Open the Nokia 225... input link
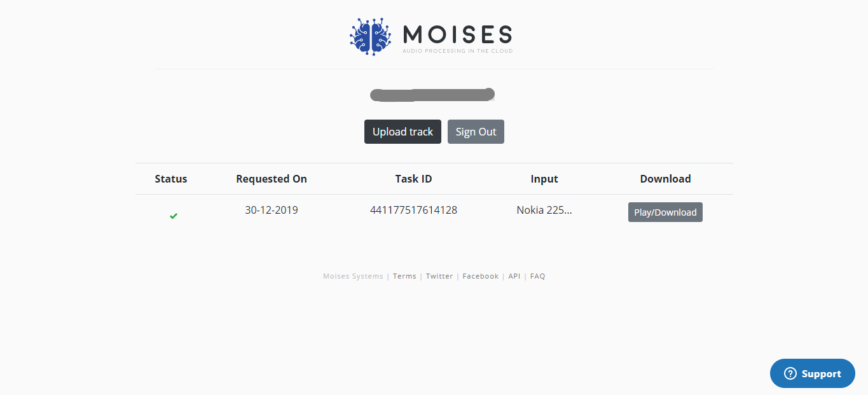Screen dimensions: 868x395 544,210
